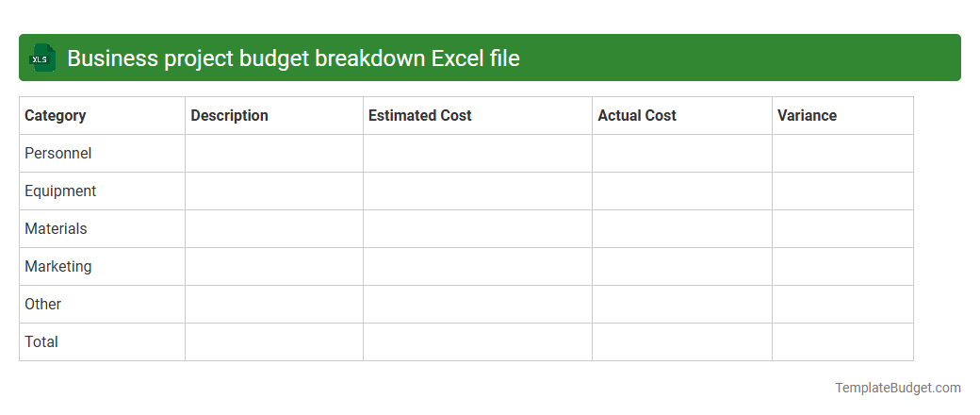
Task: Select Materials Description cell
Action: 274,228
